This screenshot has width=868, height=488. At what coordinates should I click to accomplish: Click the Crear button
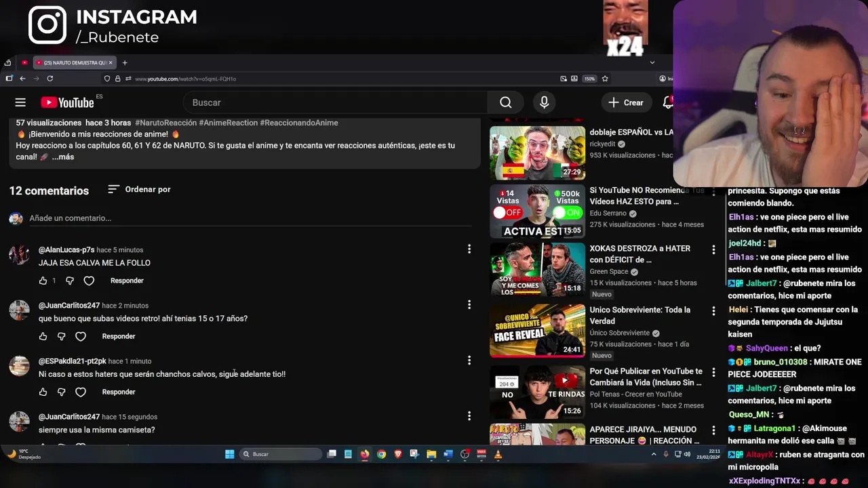(626, 102)
